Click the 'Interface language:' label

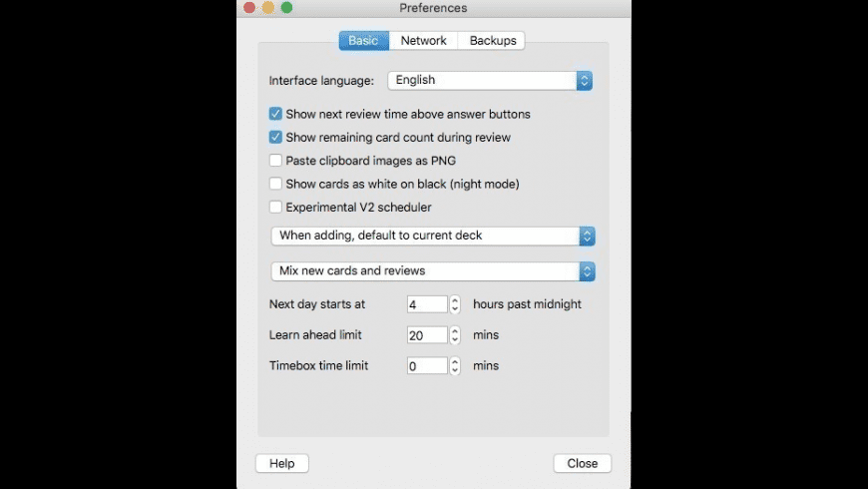321,81
